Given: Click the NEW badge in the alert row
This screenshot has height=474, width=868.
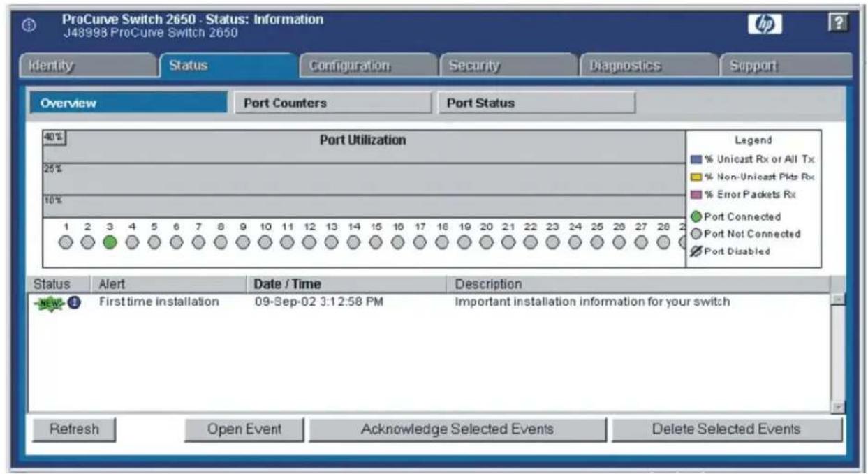Looking at the screenshot, I should [49, 303].
